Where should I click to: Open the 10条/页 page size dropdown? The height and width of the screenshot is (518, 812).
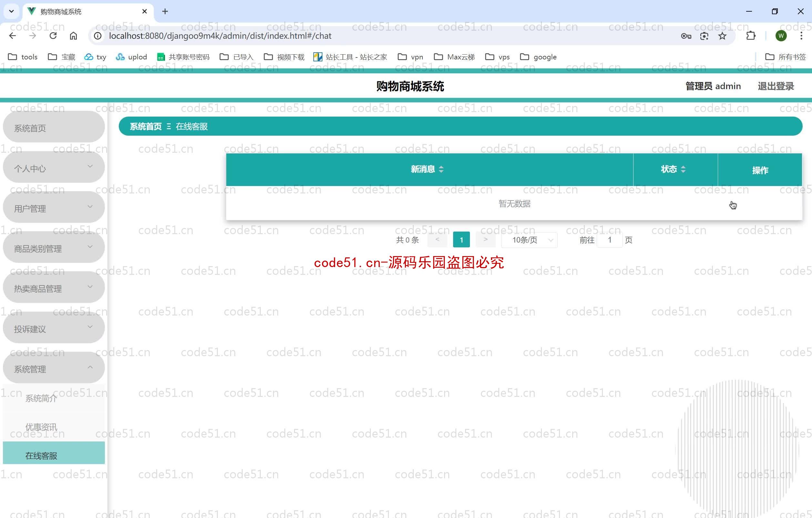click(529, 240)
